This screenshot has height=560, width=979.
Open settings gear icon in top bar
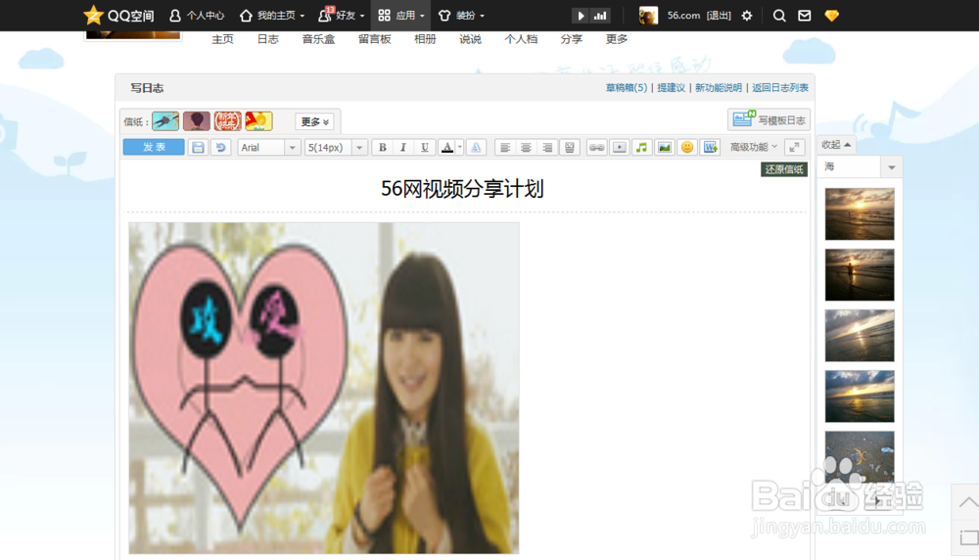747,16
